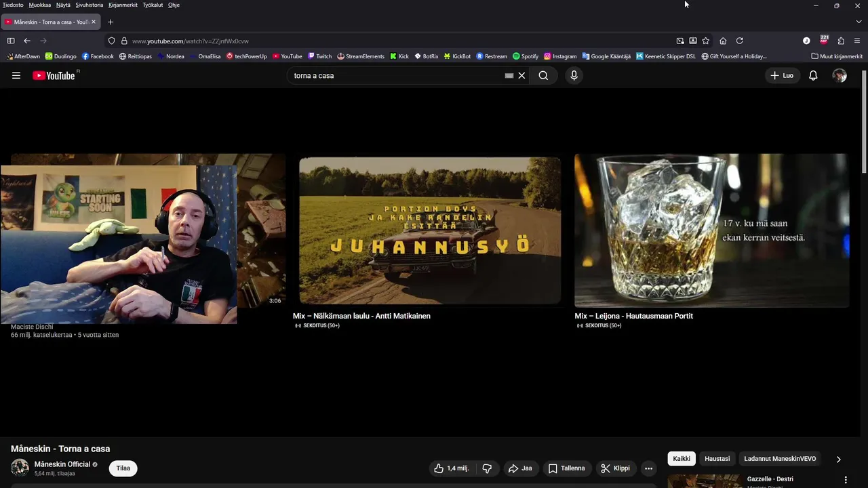Open the Luo create menu
The width and height of the screenshot is (868, 488).
pyautogui.click(x=782, y=76)
